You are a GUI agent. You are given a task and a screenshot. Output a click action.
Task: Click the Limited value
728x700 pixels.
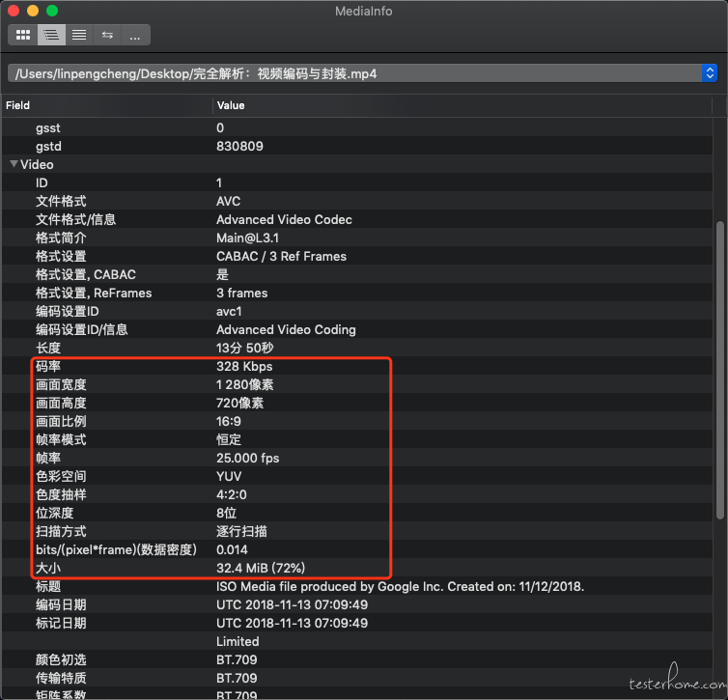coord(238,641)
